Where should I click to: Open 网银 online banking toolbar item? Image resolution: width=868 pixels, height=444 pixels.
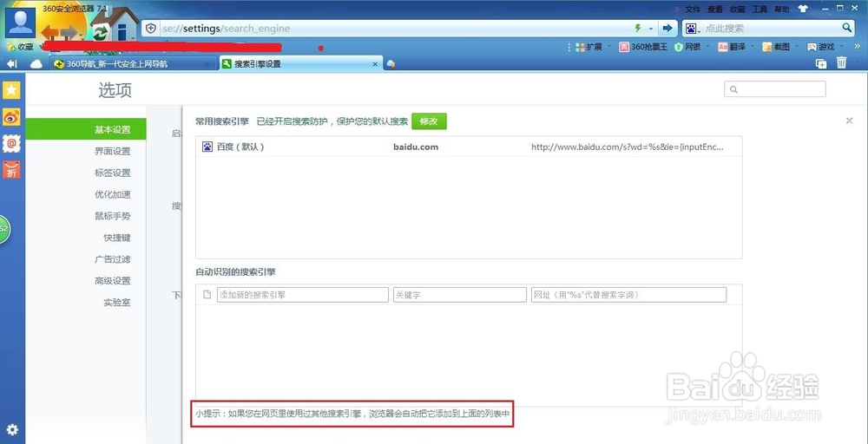[x=688, y=47]
